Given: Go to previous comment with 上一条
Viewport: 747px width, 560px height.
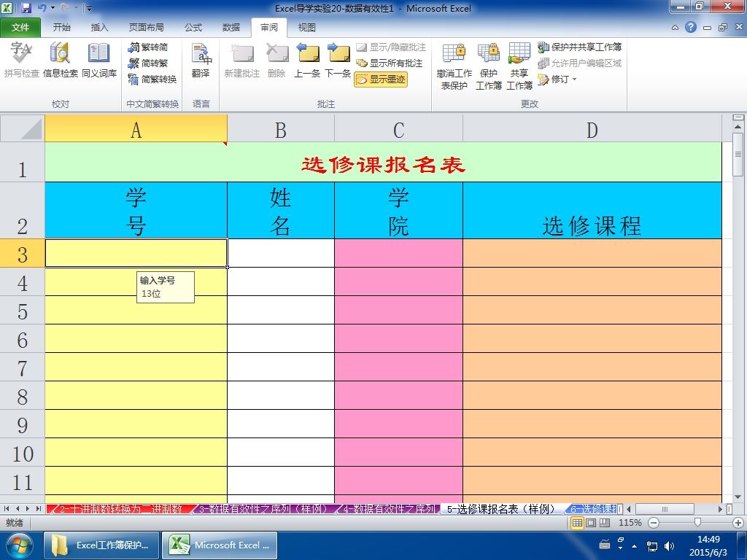Looking at the screenshot, I should pos(307,60).
